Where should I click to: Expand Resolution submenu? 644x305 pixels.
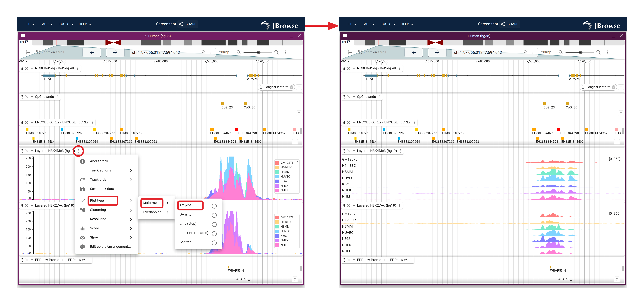click(x=107, y=219)
